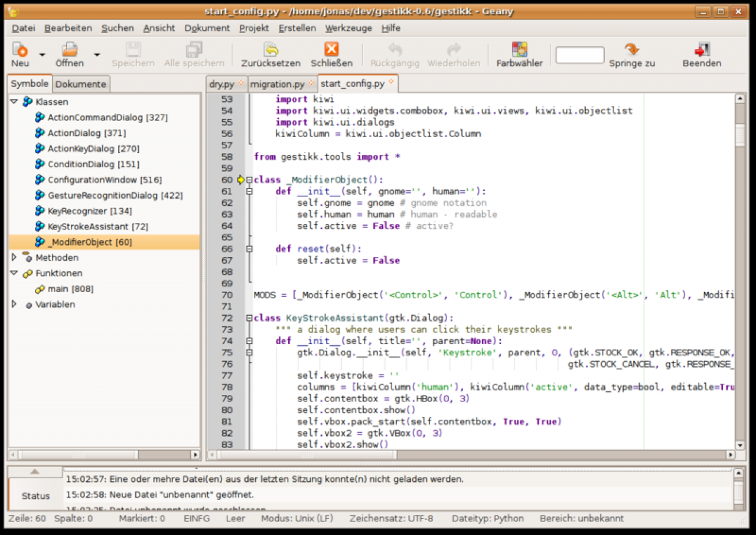Image resolution: width=756 pixels, height=535 pixels.
Task: Click the Funktionen category icon
Action: coord(27,273)
